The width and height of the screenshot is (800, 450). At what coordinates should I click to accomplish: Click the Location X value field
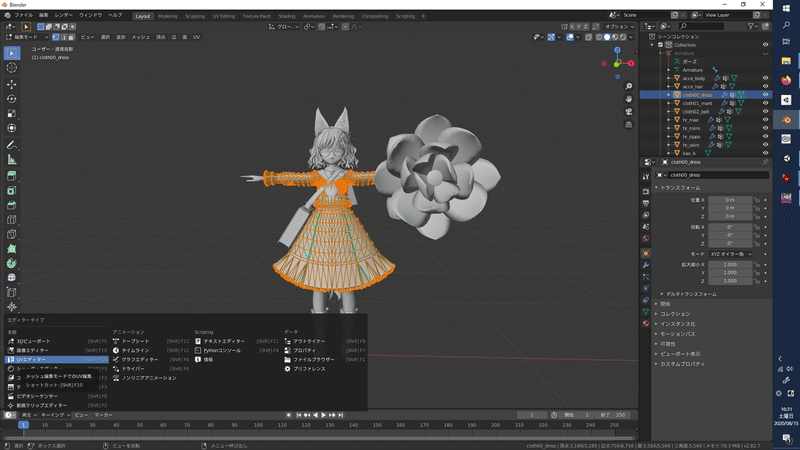coord(728,200)
